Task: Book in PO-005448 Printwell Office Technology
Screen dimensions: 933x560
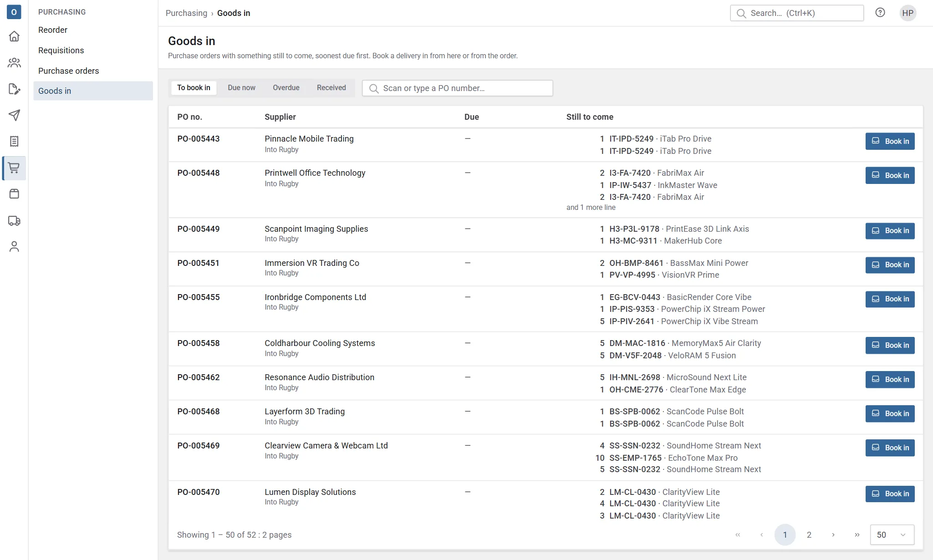Action: (x=890, y=175)
